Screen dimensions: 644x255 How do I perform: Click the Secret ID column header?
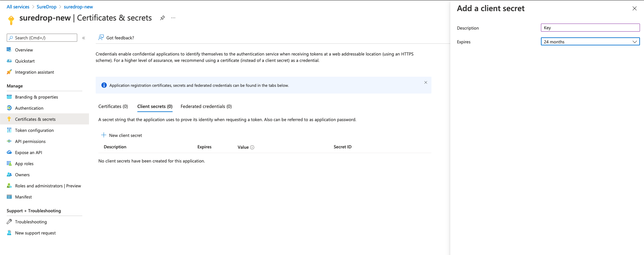click(x=342, y=147)
